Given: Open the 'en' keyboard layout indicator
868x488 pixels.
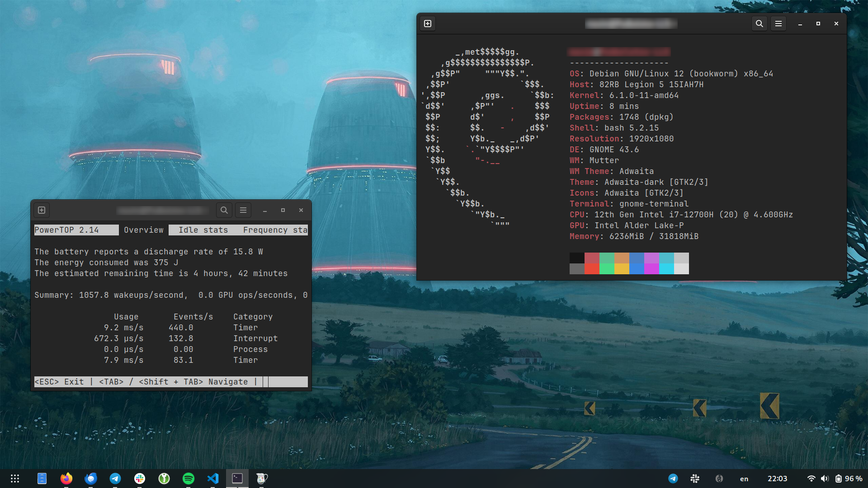Looking at the screenshot, I should coord(744,479).
